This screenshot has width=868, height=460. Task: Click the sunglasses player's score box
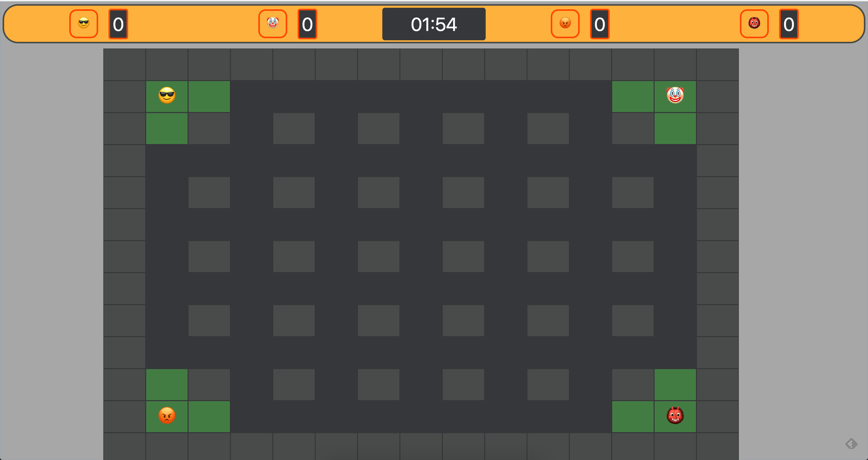pyautogui.click(x=118, y=24)
